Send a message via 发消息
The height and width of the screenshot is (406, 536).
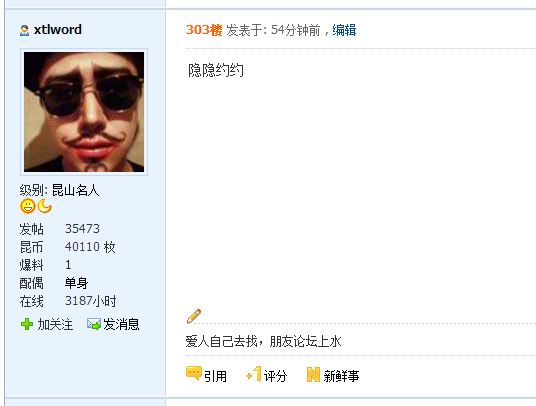121,324
